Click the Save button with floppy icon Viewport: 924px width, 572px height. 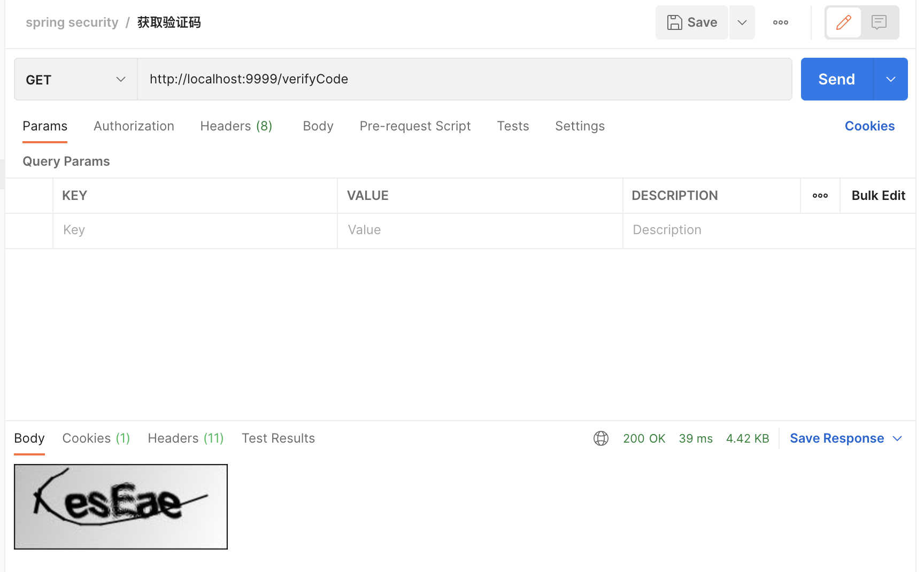[692, 22]
